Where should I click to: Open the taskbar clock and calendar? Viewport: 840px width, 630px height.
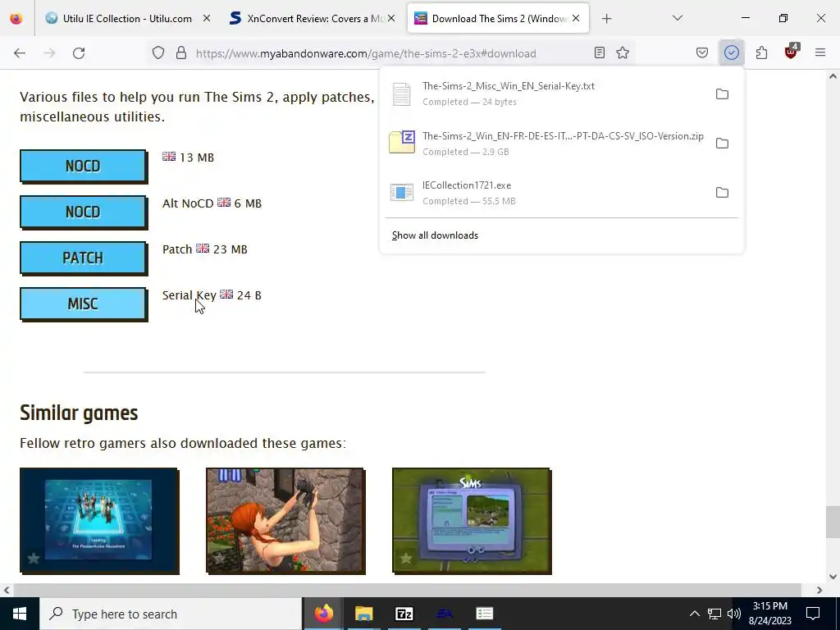coord(769,614)
